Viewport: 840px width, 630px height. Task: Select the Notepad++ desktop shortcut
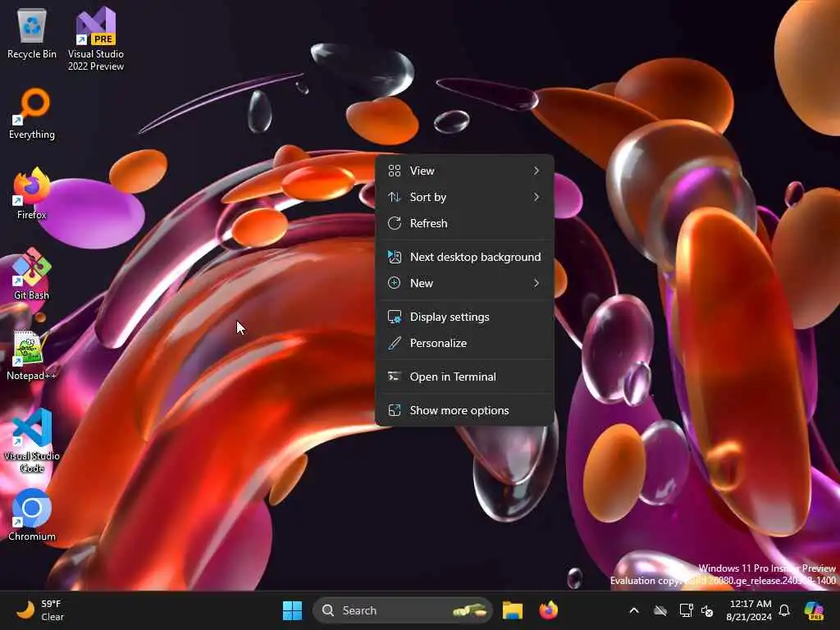(32, 355)
